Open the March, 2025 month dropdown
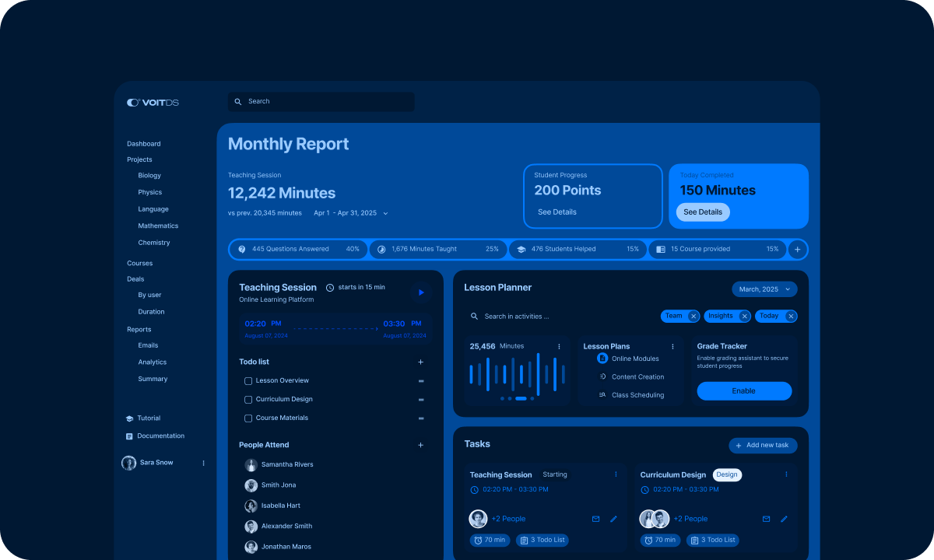This screenshot has height=560, width=934. tap(764, 289)
